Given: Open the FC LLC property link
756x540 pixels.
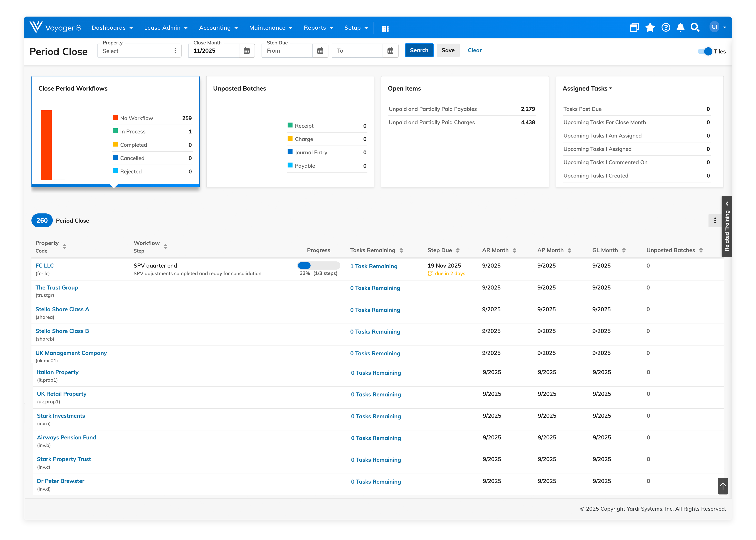Looking at the screenshot, I should (x=44, y=265).
